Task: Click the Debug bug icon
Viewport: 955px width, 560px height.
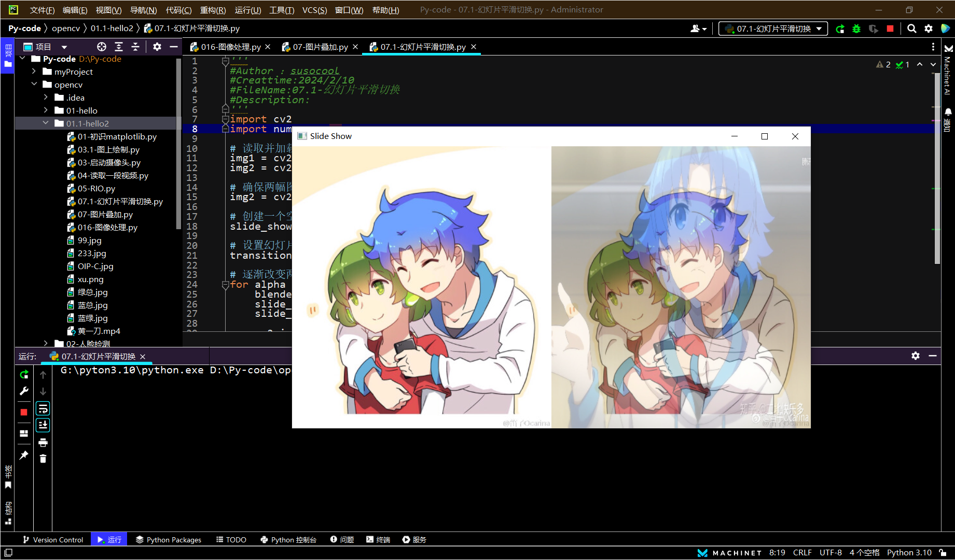Action: click(856, 29)
